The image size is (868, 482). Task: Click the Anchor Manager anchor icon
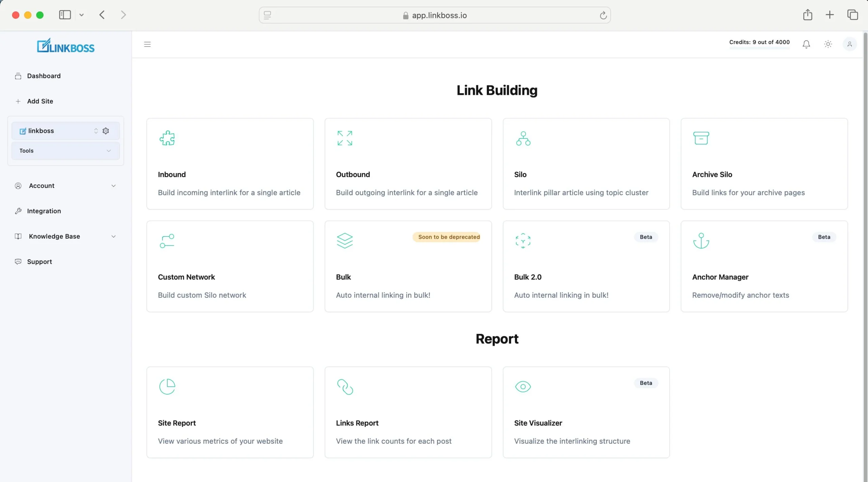point(701,240)
